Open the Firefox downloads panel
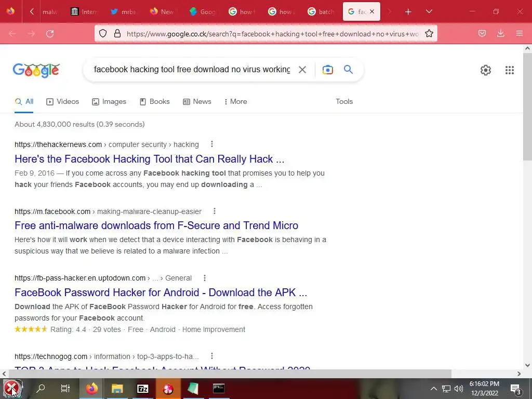This screenshot has height=399, width=532. coord(500,33)
